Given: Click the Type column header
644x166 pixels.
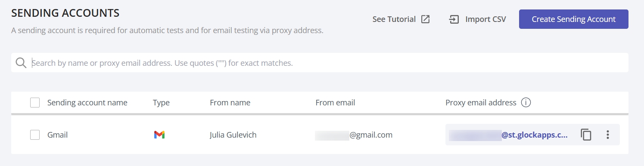Looking at the screenshot, I should coord(161,103).
